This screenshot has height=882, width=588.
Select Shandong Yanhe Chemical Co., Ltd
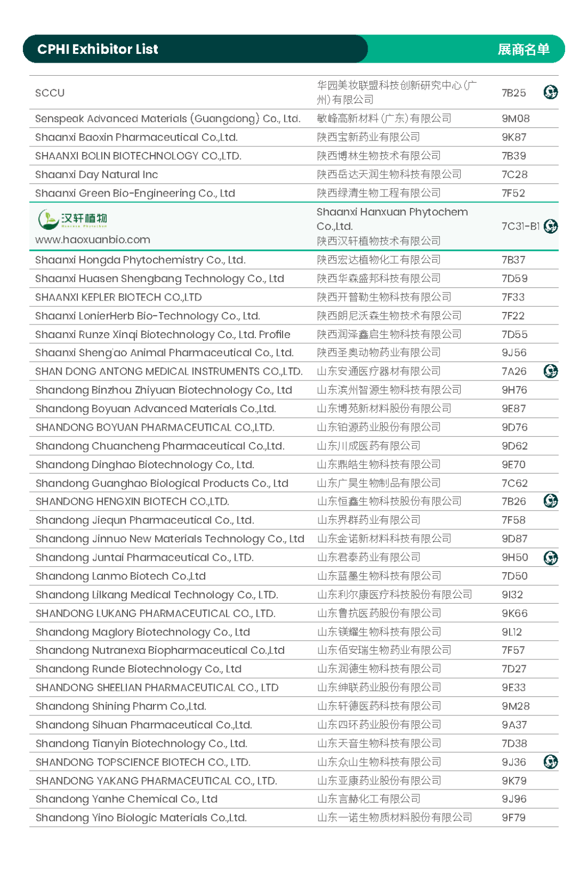(126, 799)
